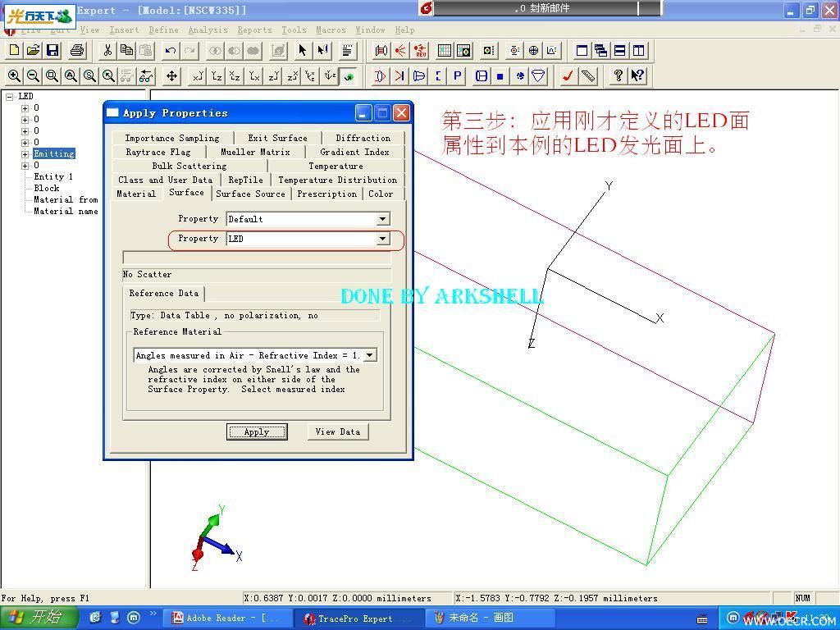Cascade windows toolbar icon
This screenshot has width=840, height=630.
pyautogui.click(x=601, y=50)
